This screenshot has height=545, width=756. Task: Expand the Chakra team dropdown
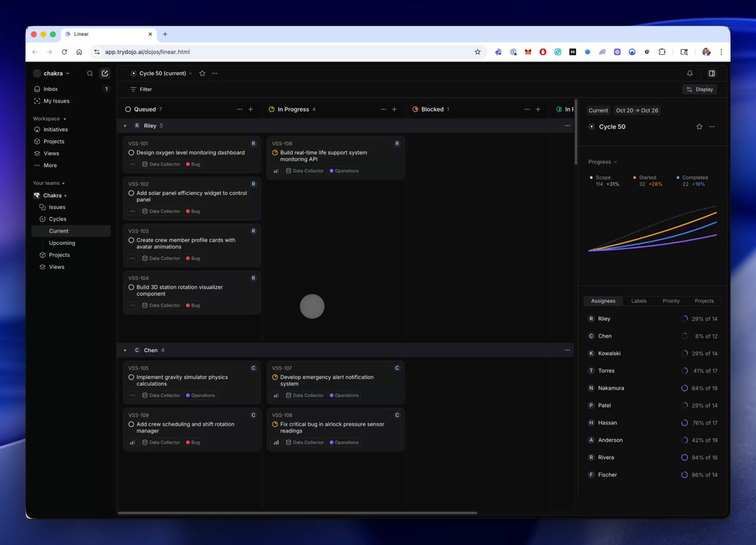(x=66, y=196)
